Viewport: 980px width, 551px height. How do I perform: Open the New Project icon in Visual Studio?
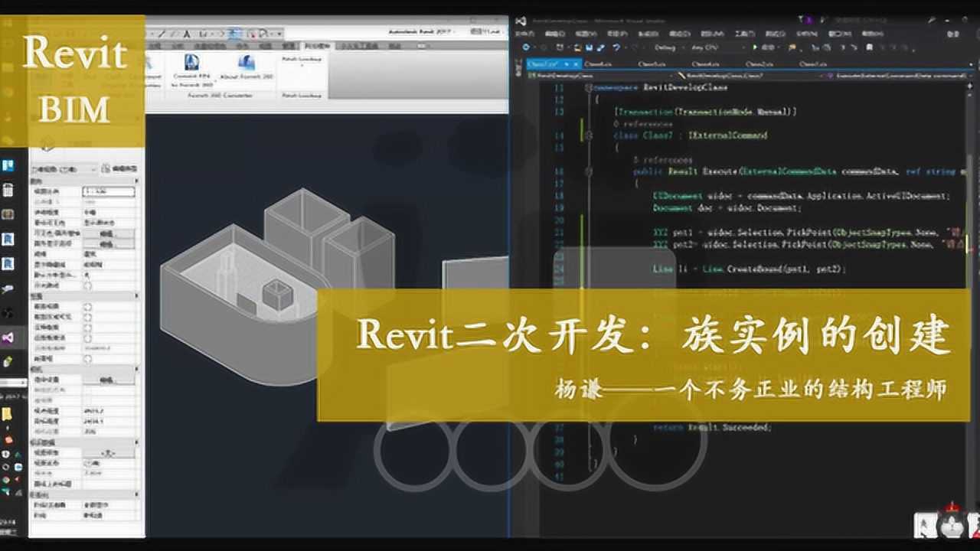coord(560,47)
